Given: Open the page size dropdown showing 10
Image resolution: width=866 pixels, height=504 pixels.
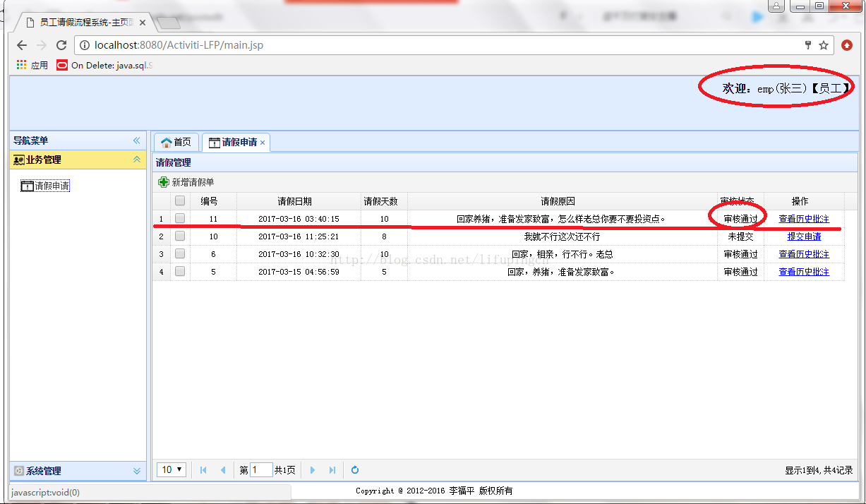Looking at the screenshot, I should pyautogui.click(x=172, y=469).
